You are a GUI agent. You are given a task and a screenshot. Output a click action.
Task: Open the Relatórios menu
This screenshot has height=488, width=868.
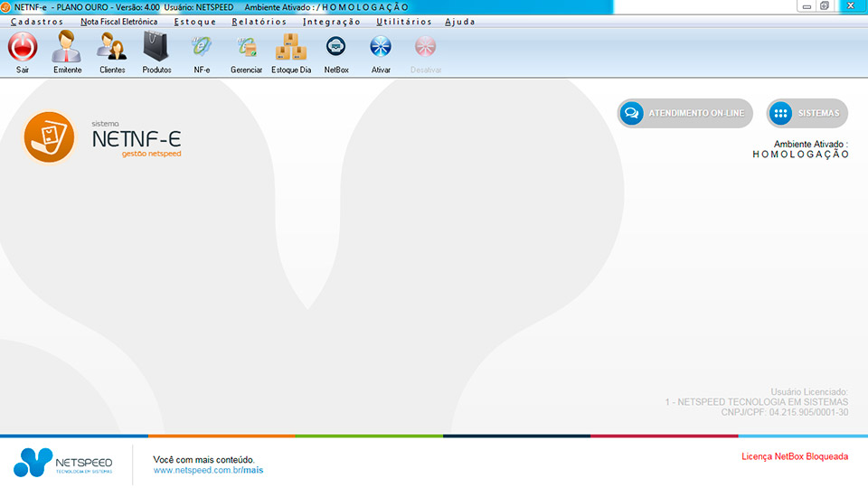259,22
